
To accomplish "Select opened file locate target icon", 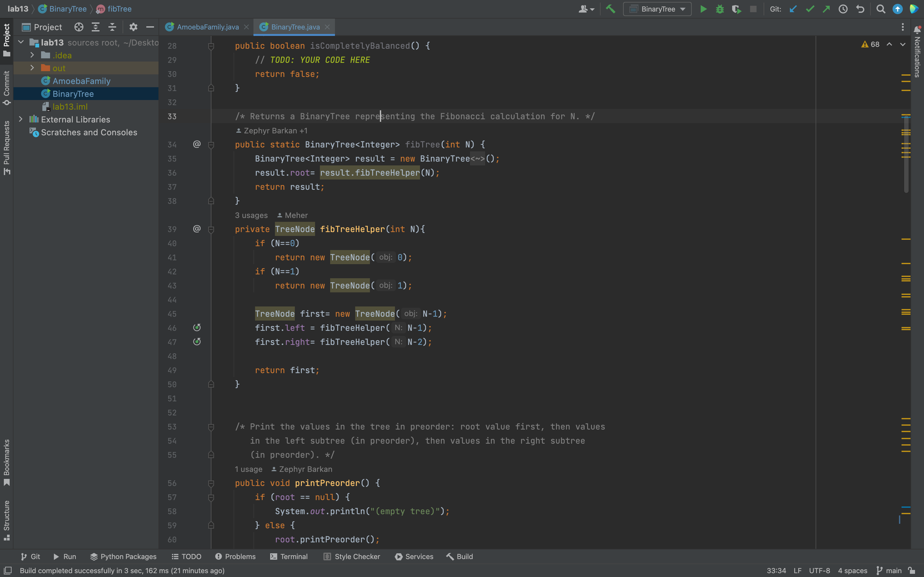I will 79,27.
